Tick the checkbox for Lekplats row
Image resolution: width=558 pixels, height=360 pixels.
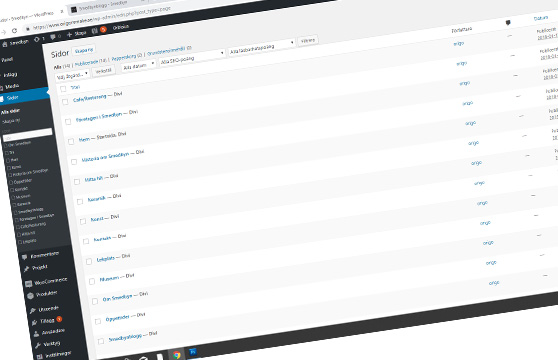[x=89, y=261]
